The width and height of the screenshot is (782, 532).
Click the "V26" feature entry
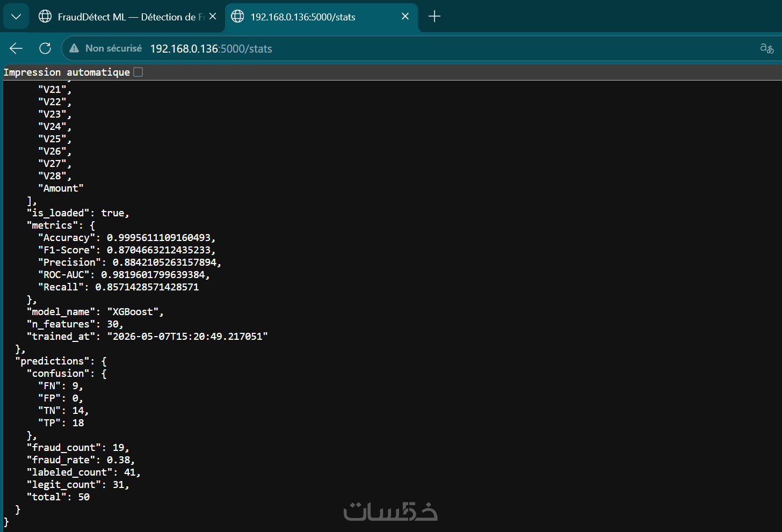pyautogui.click(x=54, y=151)
